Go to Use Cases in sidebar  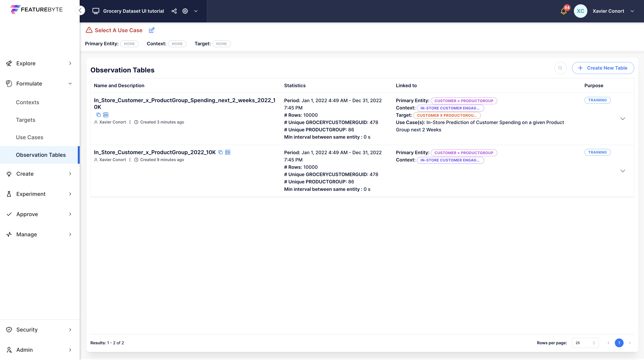pos(30,137)
